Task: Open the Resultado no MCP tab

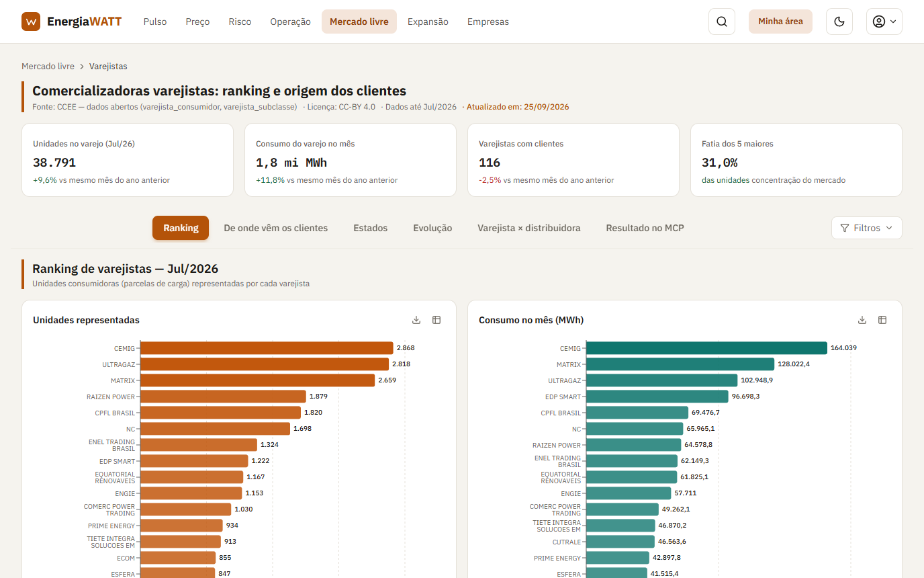Action: pos(645,228)
